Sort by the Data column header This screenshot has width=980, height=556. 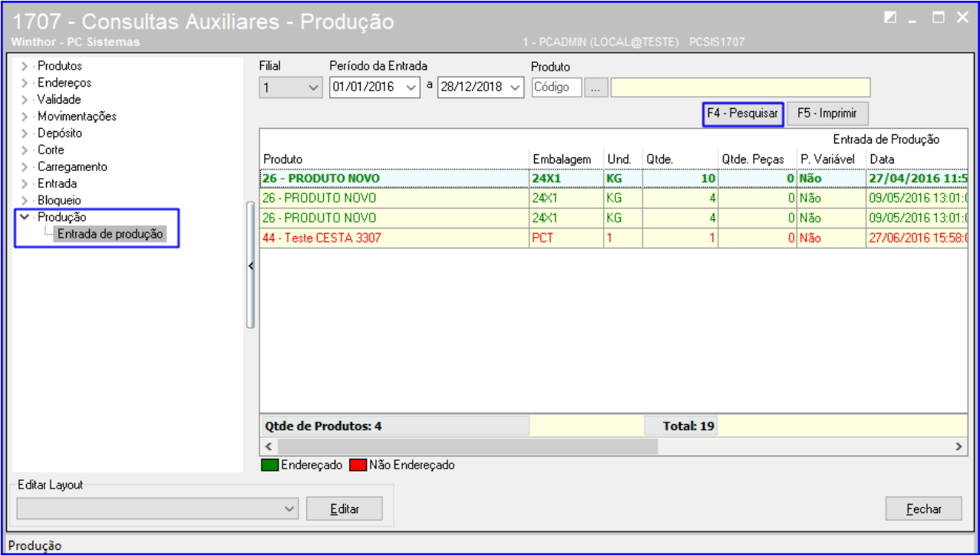(917, 159)
